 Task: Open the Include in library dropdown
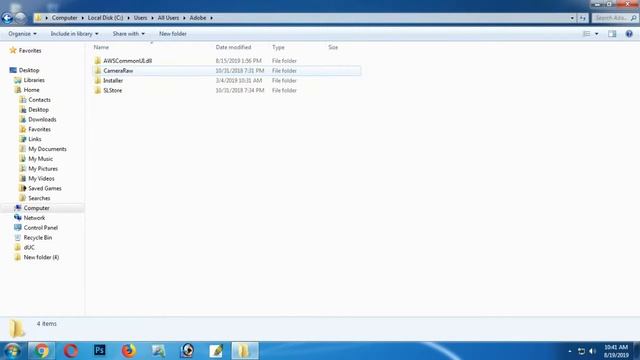[x=74, y=34]
